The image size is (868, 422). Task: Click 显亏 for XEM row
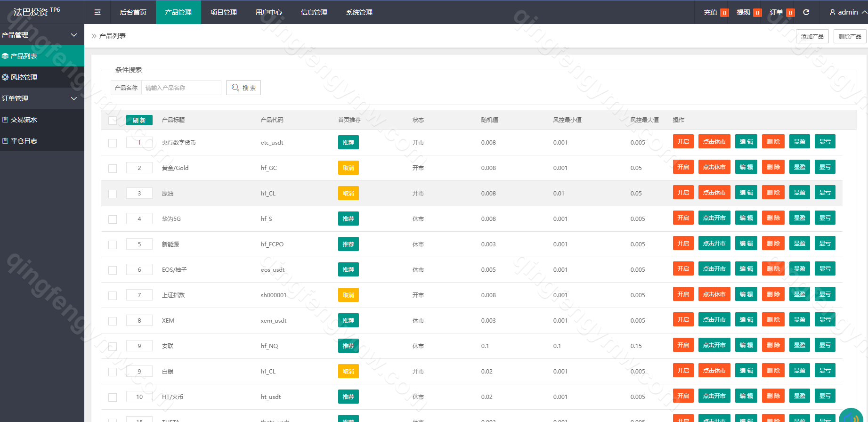[x=825, y=319]
